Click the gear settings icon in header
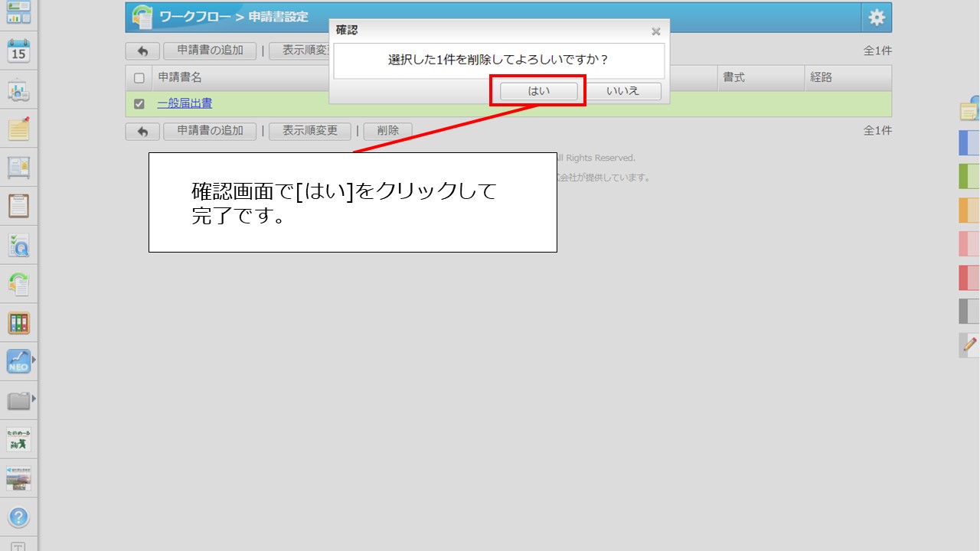This screenshot has height=551, width=980. click(x=877, y=18)
